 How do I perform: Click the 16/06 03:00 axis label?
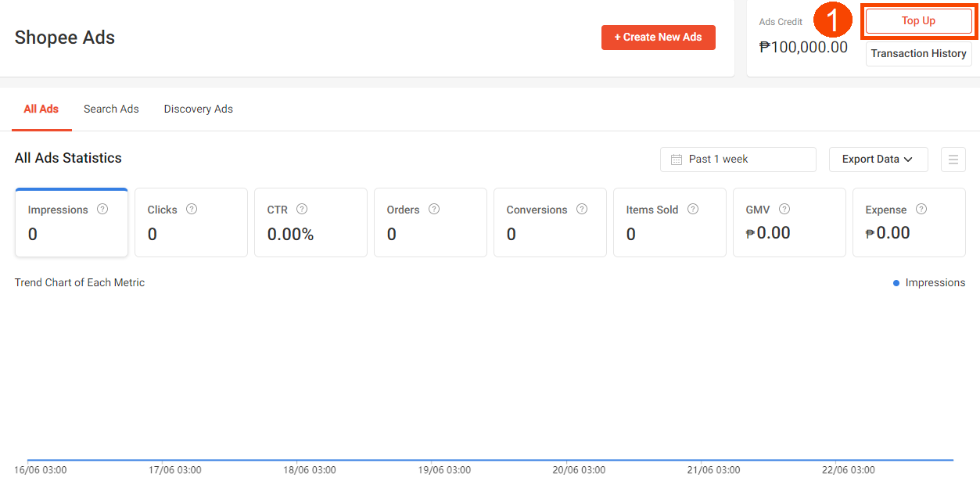pos(41,470)
